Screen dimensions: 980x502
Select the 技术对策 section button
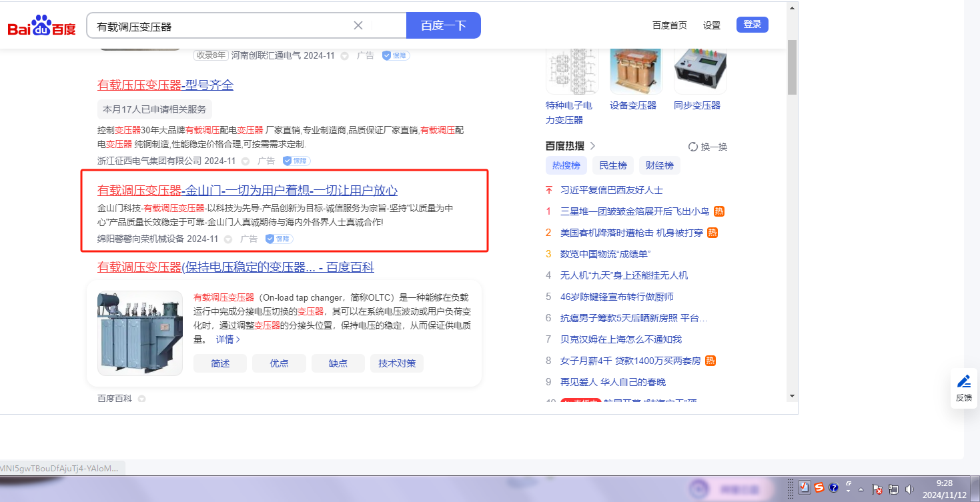(397, 363)
